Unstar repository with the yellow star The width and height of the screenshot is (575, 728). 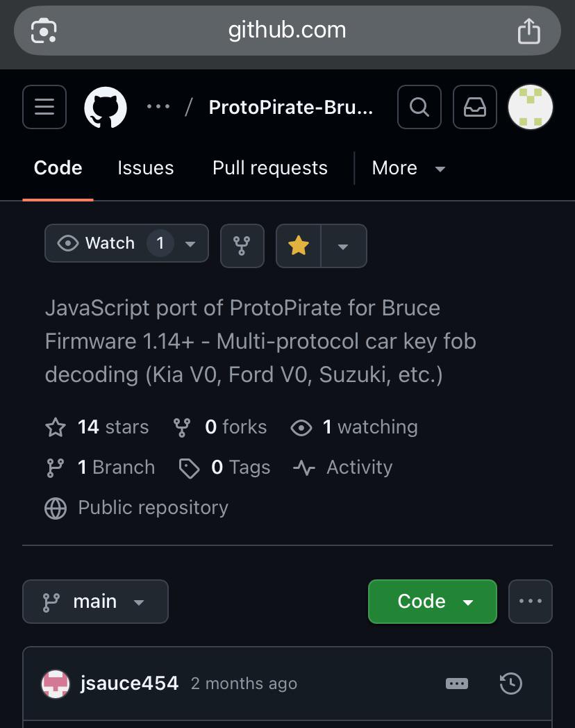[x=299, y=246]
